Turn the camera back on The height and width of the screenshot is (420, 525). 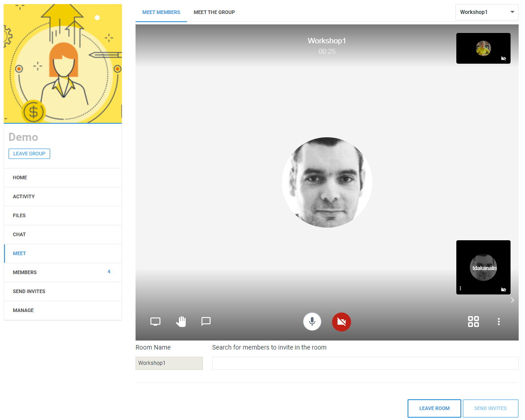pyautogui.click(x=341, y=322)
